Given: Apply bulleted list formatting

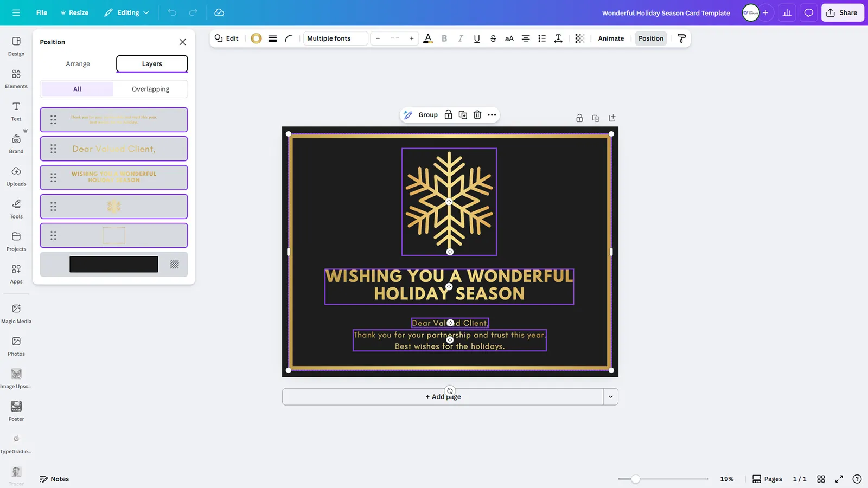Looking at the screenshot, I should (x=541, y=38).
